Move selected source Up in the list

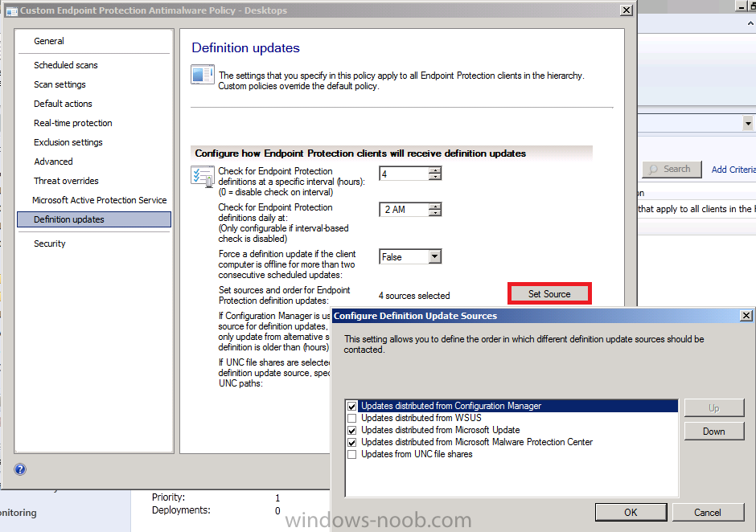(x=714, y=407)
